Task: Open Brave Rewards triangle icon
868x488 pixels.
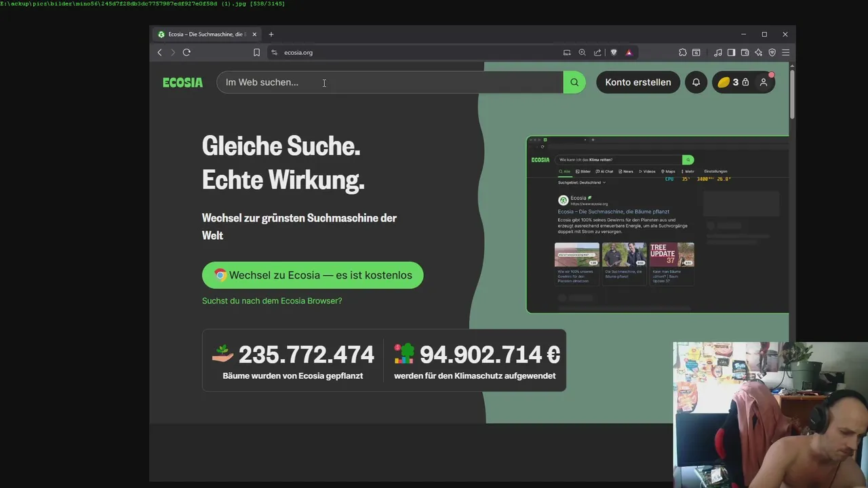Action: click(x=629, y=52)
